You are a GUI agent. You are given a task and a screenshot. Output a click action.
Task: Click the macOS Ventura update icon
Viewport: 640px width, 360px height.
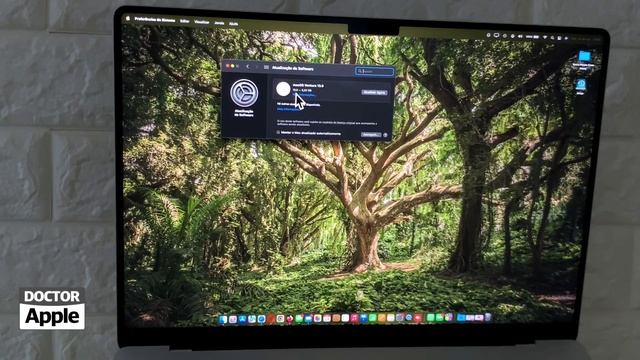coord(283,89)
